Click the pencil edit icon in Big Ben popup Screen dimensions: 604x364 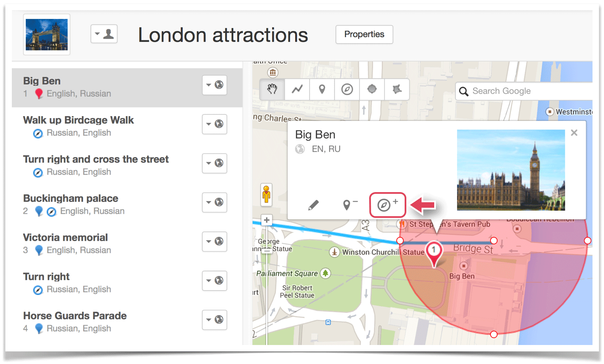(313, 205)
